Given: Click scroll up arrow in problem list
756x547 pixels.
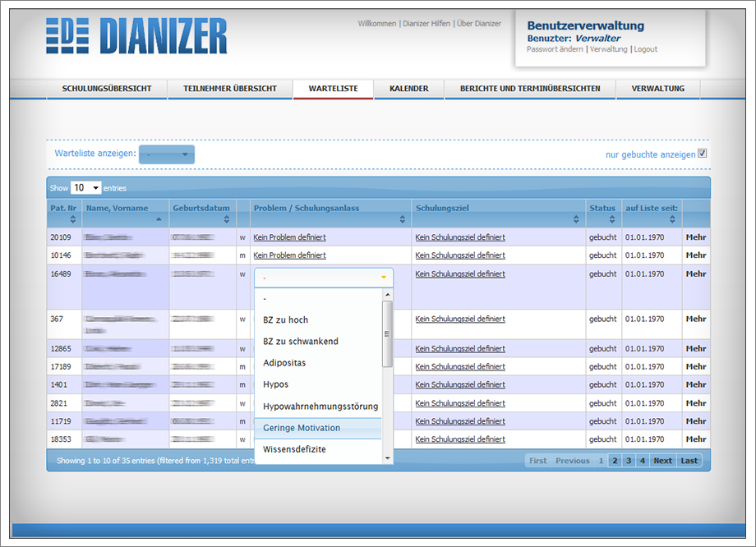Looking at the screenshot, I should (x=388, y=295).
